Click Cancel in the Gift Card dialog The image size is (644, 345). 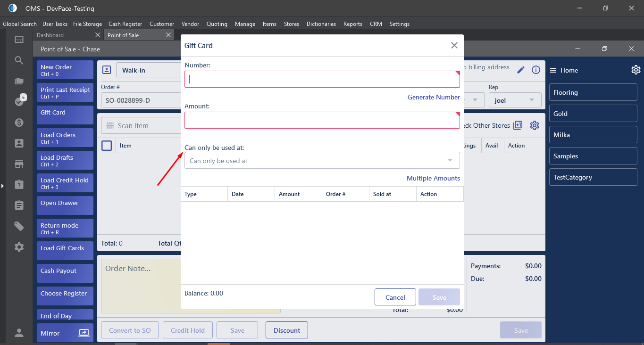pos(395,297)
